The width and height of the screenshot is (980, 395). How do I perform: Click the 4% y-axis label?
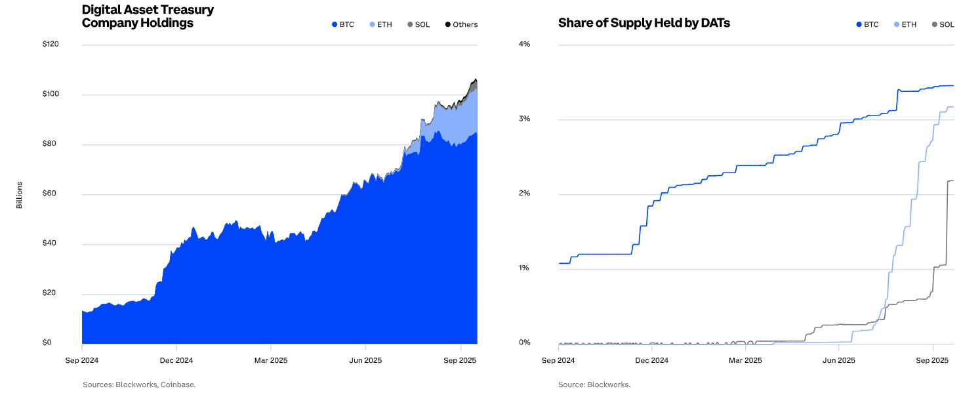point(524,44)
